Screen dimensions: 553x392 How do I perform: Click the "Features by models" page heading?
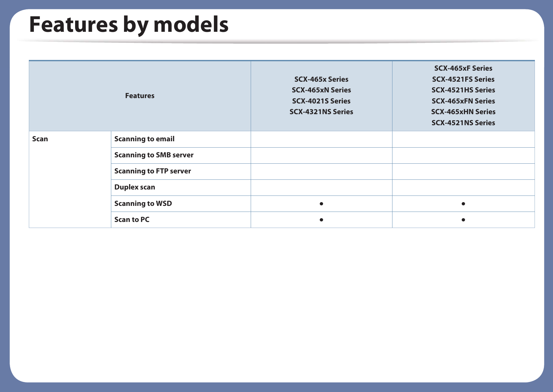[x=129, y=25]
